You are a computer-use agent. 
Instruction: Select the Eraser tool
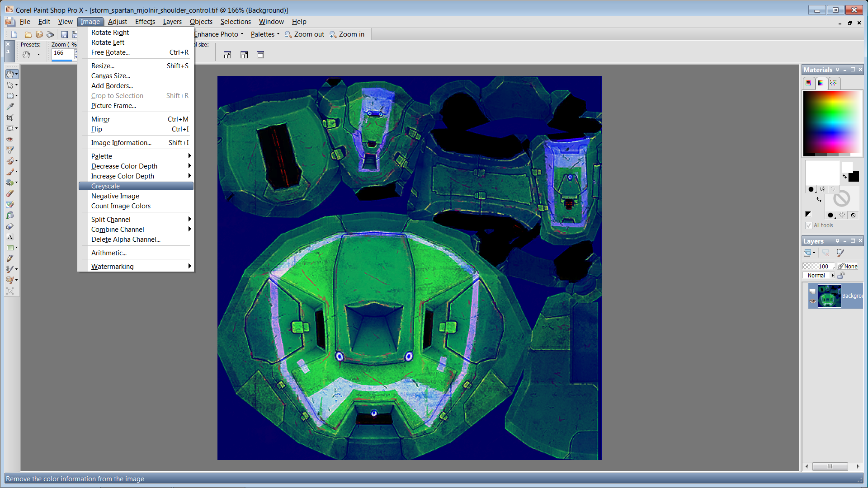pyautogui.click(x=10, y=193)
